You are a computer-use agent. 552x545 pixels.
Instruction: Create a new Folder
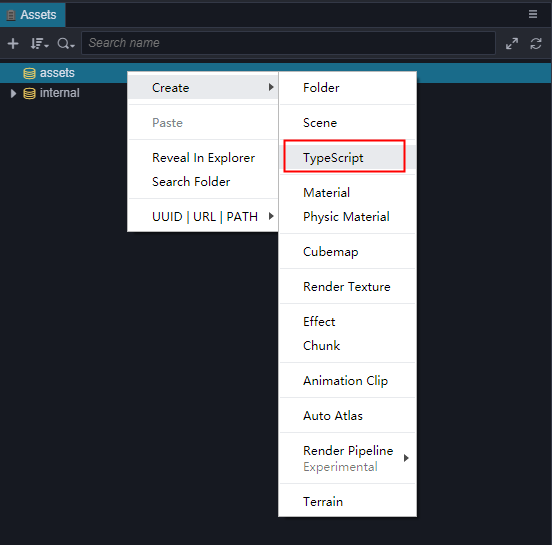pos(347,87)
